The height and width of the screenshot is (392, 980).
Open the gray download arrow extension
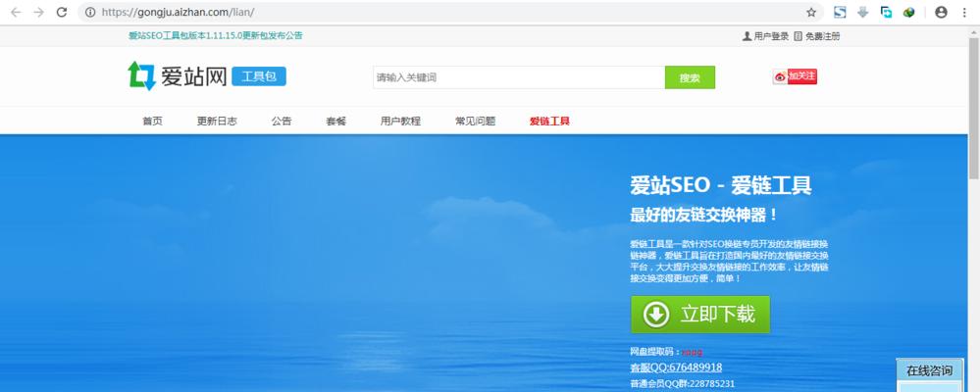coord(863,12)
